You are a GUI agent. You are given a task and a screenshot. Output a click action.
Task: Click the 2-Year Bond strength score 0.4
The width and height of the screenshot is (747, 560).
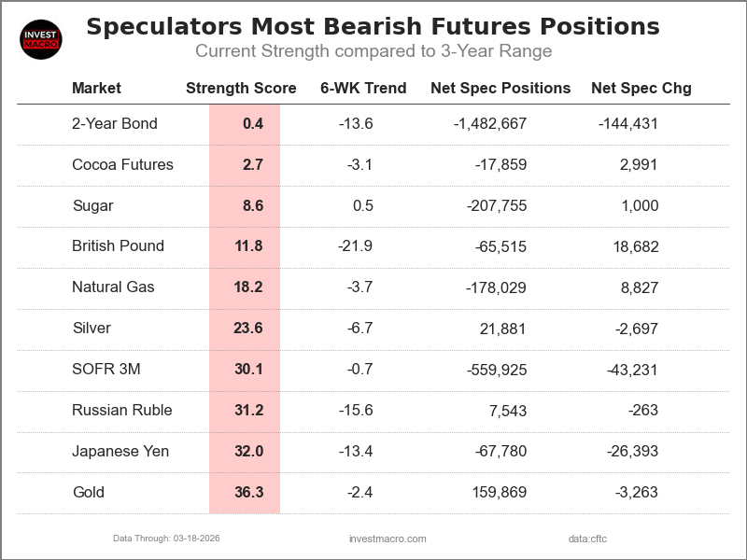252,124
